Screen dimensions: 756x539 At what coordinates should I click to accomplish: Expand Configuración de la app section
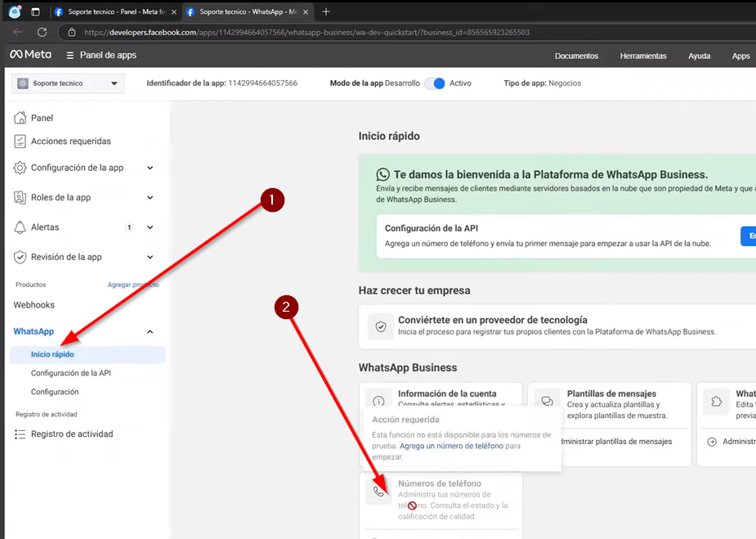coord(150,168)
